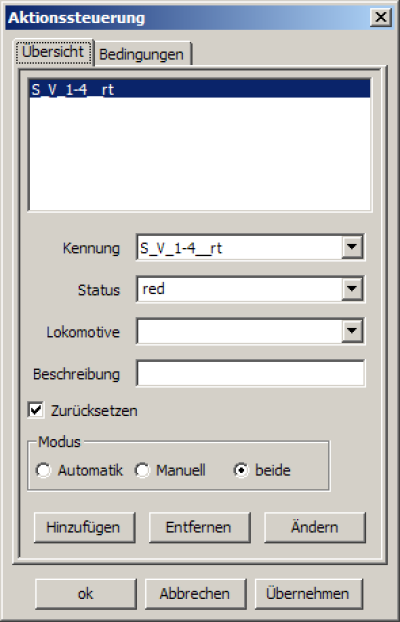Screen dimensions: 400x622
Task: Click the Entfernen button
Action: coord(199,527)
